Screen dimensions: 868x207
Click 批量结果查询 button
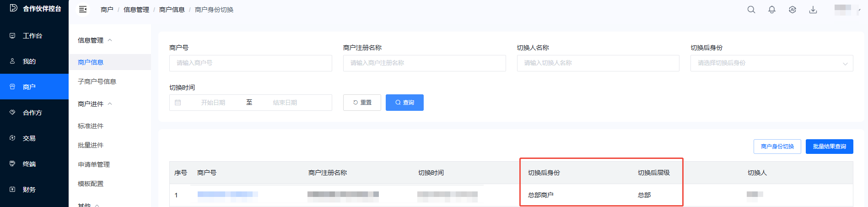tap(829, 147)
